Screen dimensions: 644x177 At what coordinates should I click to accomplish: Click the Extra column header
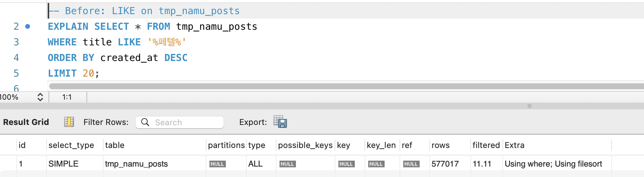point(514,145)
